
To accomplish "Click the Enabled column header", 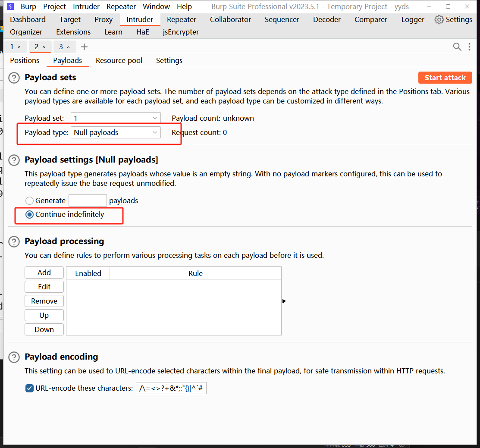I will point(88,273).
